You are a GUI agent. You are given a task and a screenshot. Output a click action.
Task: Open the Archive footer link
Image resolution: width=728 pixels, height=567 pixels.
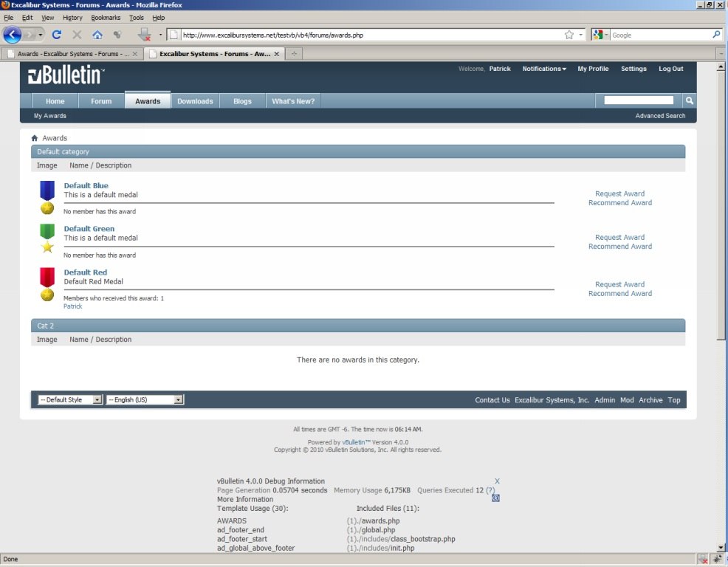tap(650, 400)
